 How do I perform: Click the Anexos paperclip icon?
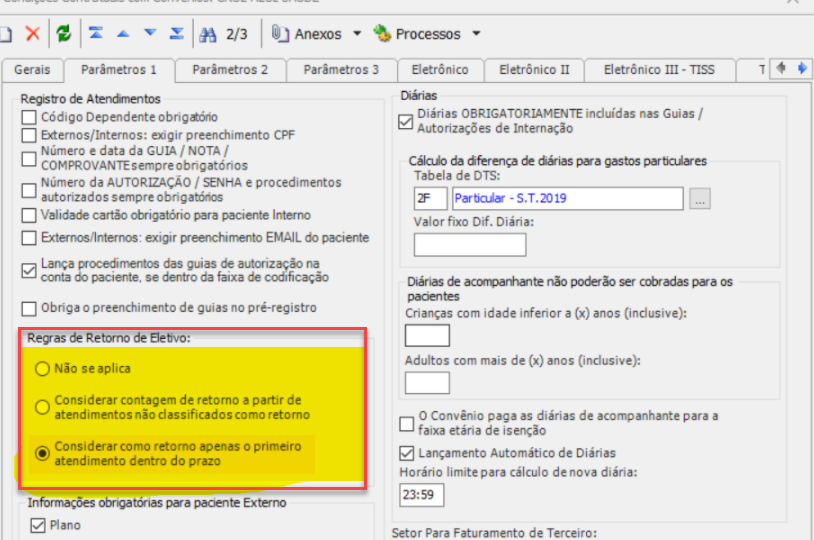click(x=280, y=34)
